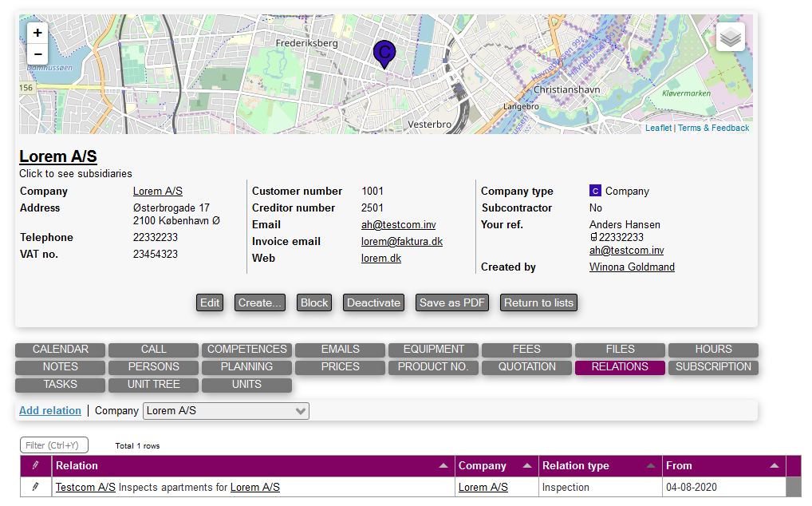Click the Add relation link
This screenshot has height=506, width=812.
[50, 411]
